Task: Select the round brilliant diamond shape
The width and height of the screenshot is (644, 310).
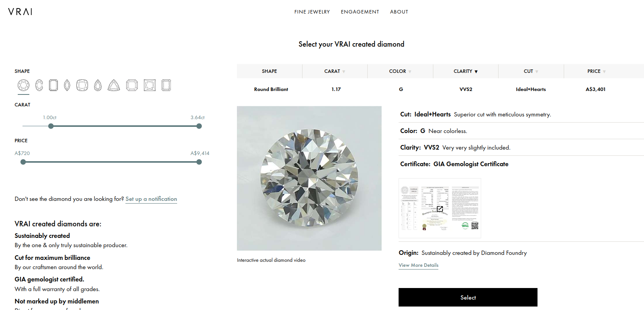Action: (24, 85)
